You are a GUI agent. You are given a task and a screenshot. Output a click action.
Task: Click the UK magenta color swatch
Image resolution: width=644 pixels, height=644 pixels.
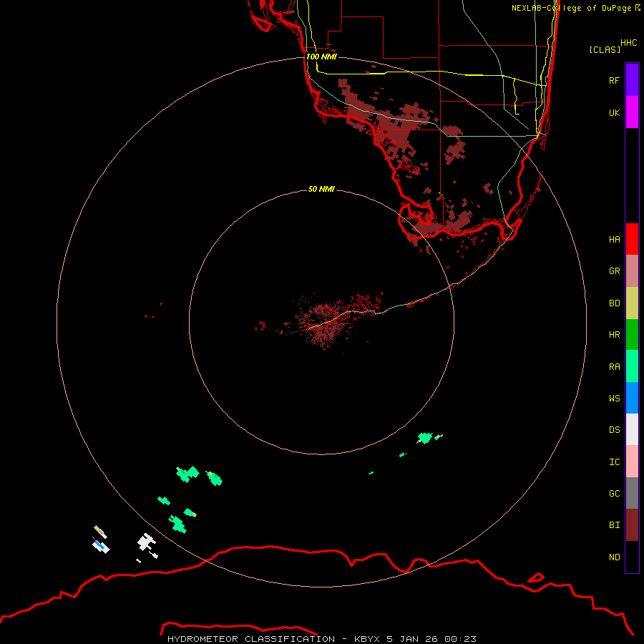pyautogui.click(x=632, y=112)
